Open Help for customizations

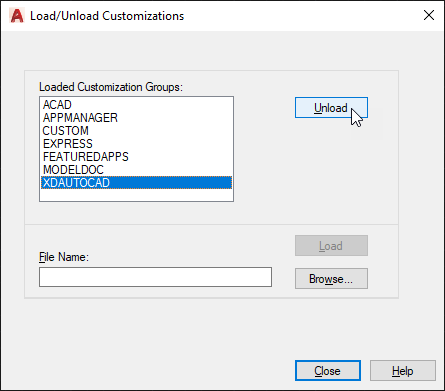pos(403,370)
